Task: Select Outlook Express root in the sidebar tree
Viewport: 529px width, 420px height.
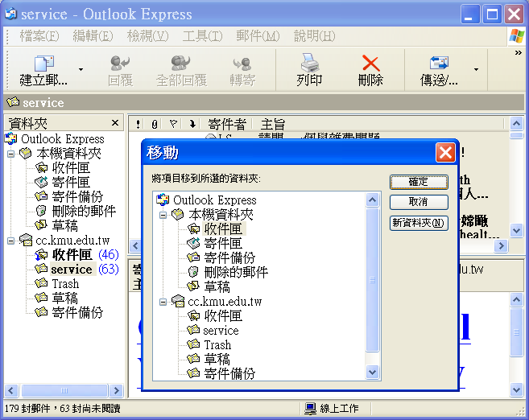Action: click(63, 138)
